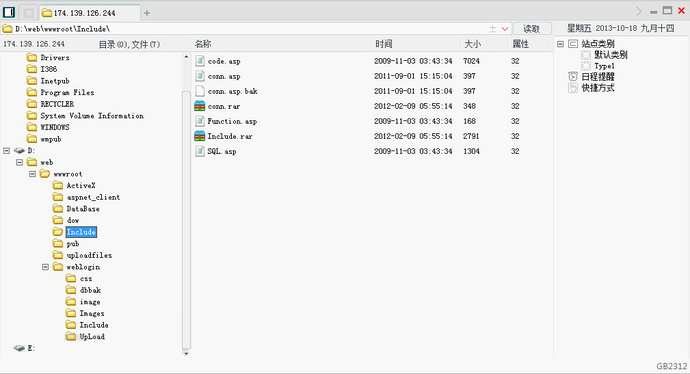Click the 快捷方式 shortcuts icon
This screenshot has width=690, height=374.
(573, 88)
